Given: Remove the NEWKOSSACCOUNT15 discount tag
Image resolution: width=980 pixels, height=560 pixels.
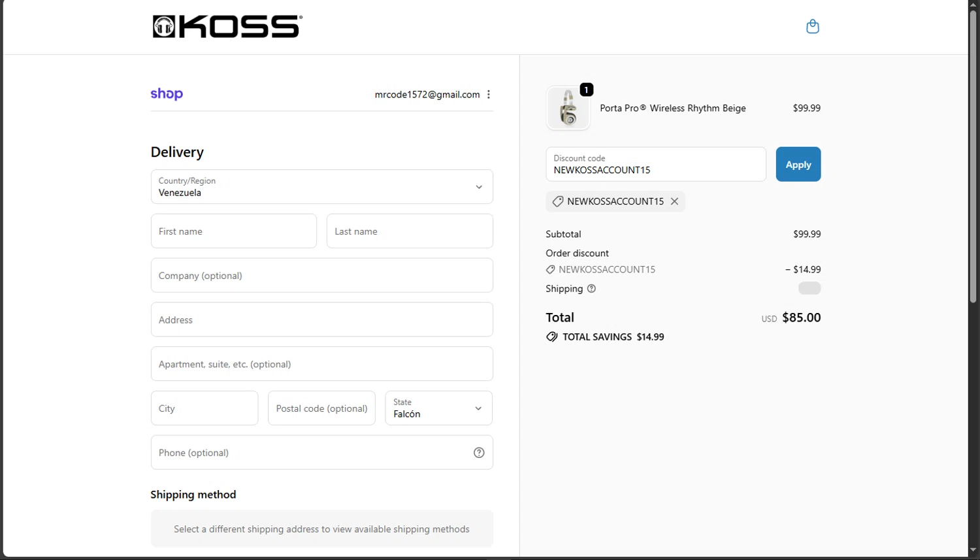Looking at the screenshot, I should tap(674, 201).
